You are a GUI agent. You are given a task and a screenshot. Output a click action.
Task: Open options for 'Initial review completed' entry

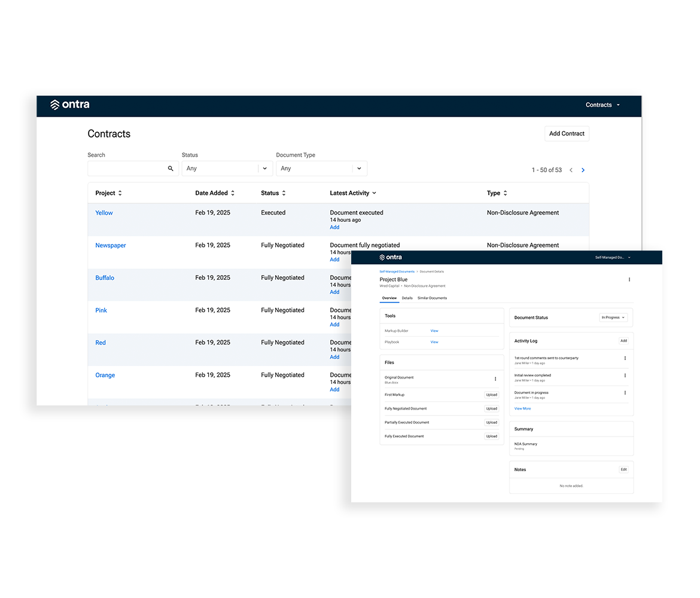[x=625, y=376]
